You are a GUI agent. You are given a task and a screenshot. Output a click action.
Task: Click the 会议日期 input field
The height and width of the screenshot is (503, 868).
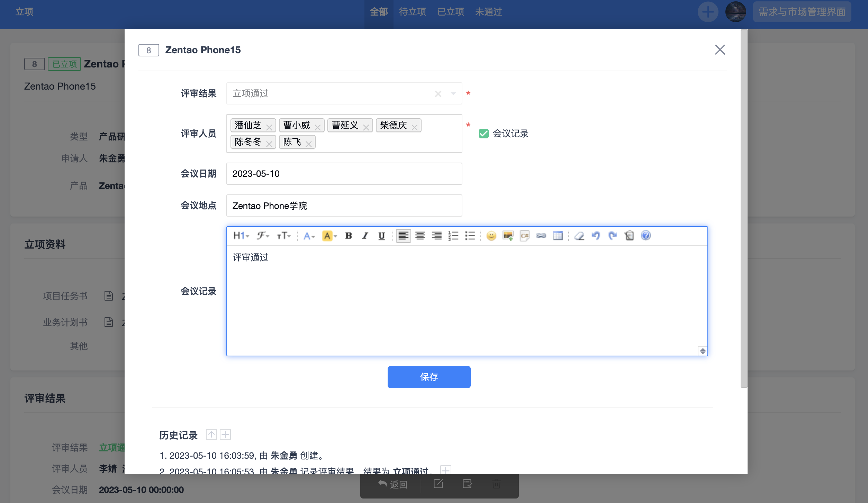pos(344,174)
